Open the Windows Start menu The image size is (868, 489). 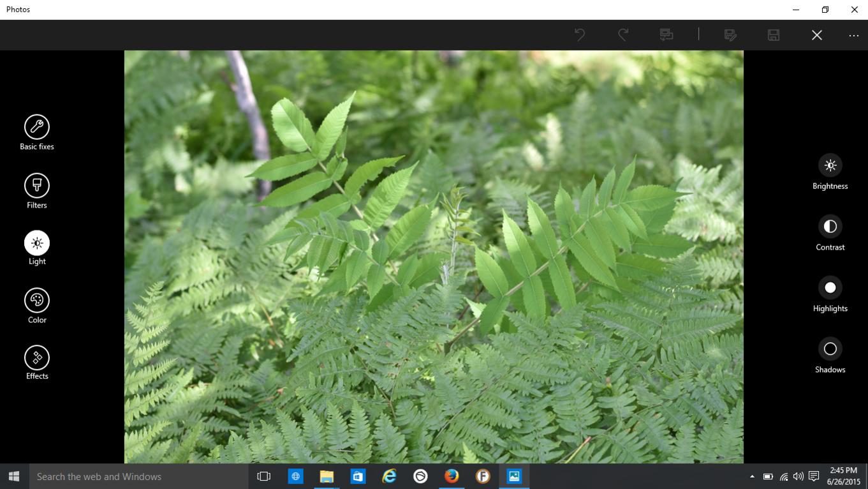(x=14, y=476)
